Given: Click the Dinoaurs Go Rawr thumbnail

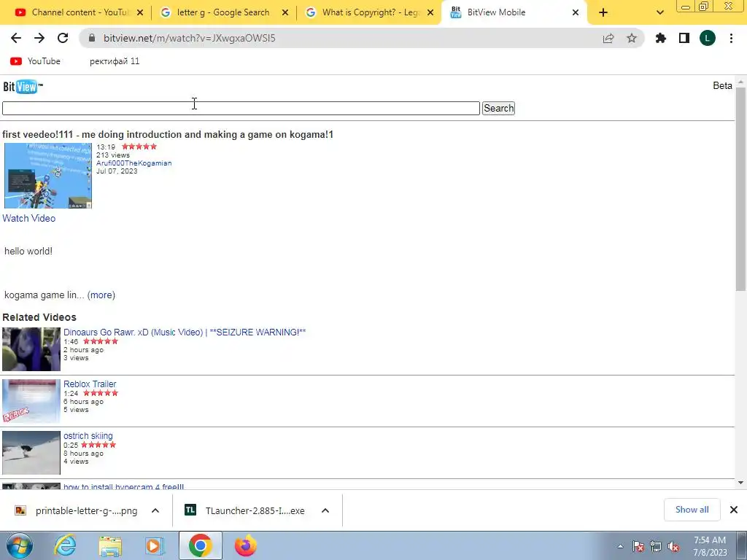Looking at the screenshot, I should click(31, 349).
